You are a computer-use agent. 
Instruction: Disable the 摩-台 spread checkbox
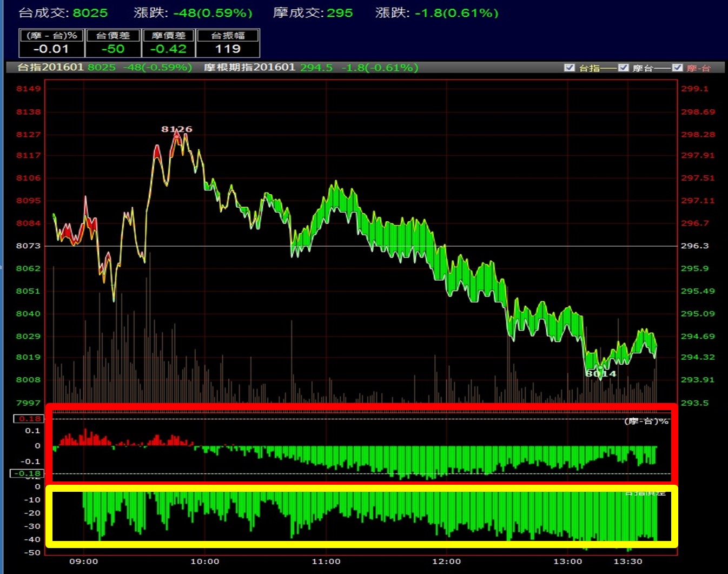tap(677, 68)
